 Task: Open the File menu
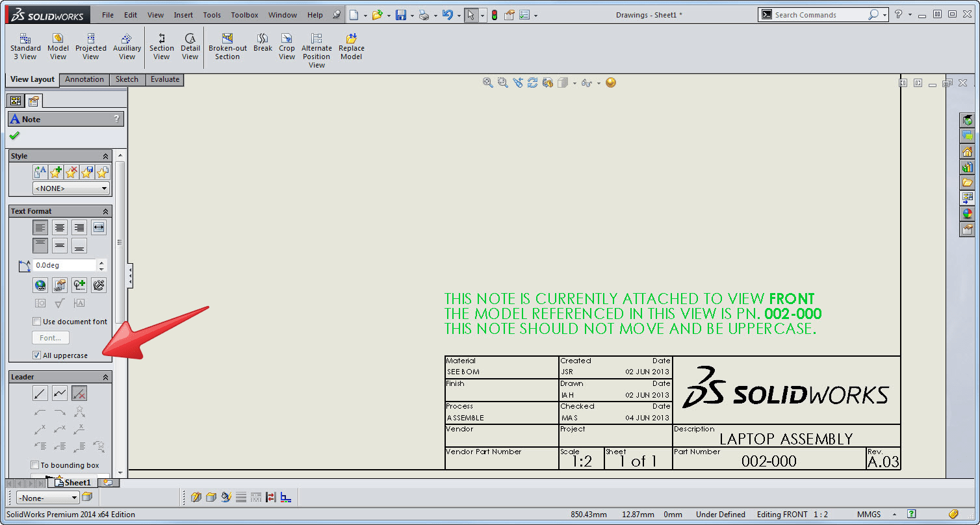tap(108, 15)
